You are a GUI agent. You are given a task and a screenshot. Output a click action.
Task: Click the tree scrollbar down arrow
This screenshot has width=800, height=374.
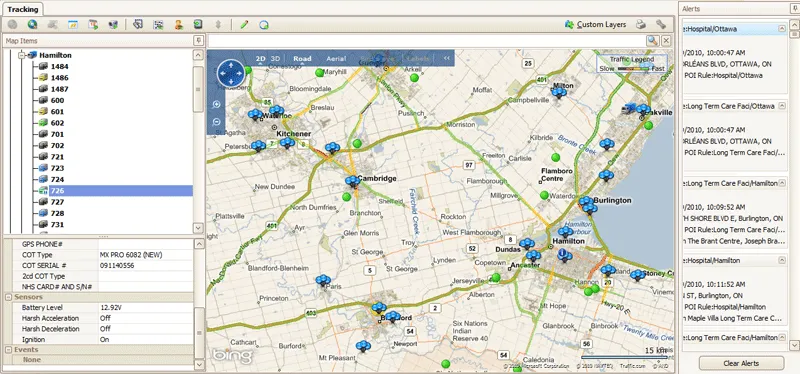[x=198, y=228]
